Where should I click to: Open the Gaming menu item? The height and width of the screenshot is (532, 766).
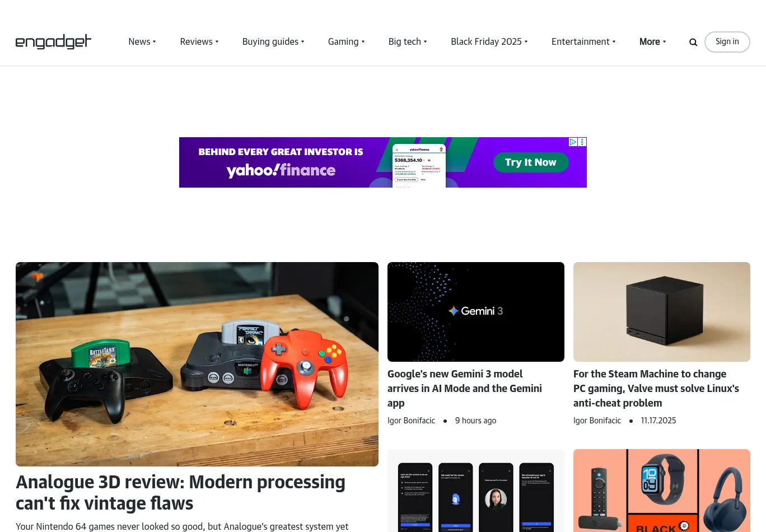tap(347, 41)
